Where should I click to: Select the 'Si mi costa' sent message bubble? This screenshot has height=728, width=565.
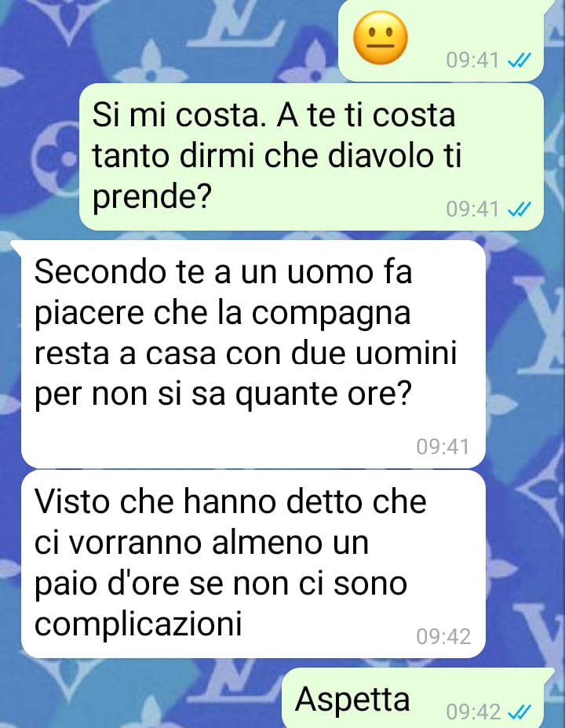pos(311,157)
